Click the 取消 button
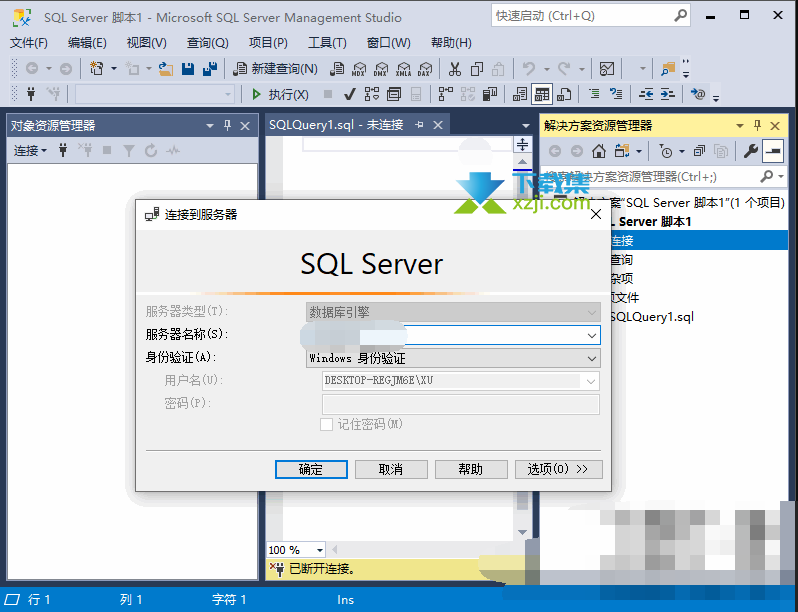The width and height of the screenshot is (798, 612). point(391,469)
